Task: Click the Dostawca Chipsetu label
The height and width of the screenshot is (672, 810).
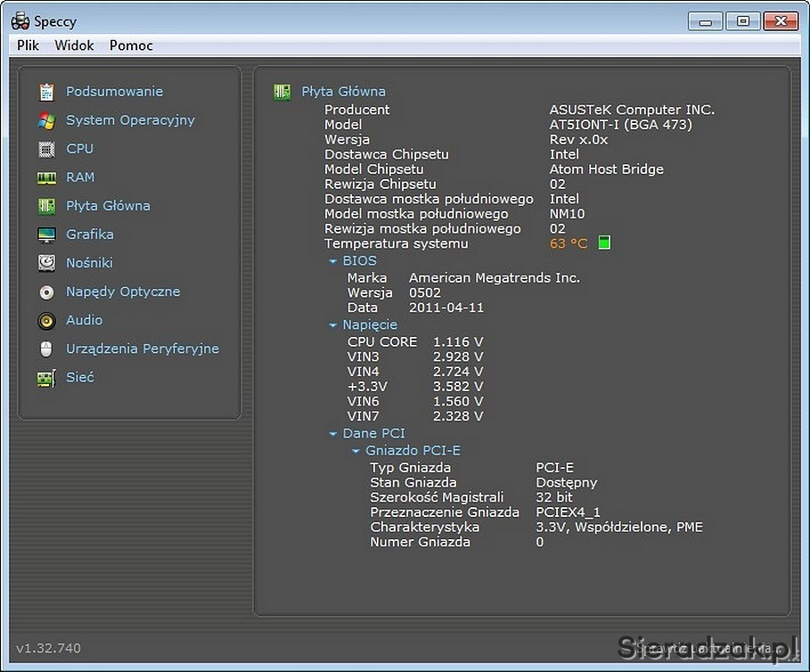Action: pyautogui.click(x=387, y=154)
